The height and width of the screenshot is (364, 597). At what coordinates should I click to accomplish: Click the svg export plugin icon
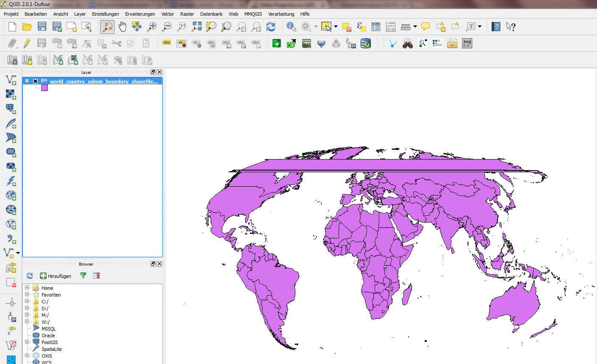[x=467, y=43]
